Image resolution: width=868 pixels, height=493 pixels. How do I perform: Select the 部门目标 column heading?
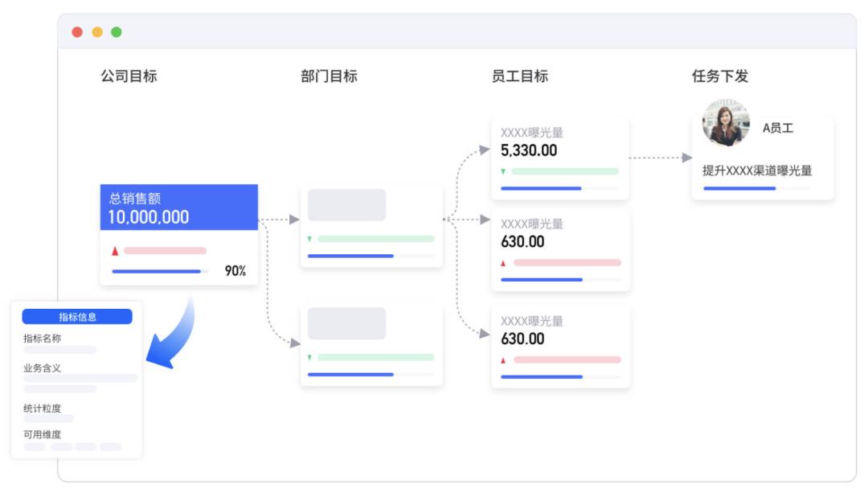[x=329, y=76]
